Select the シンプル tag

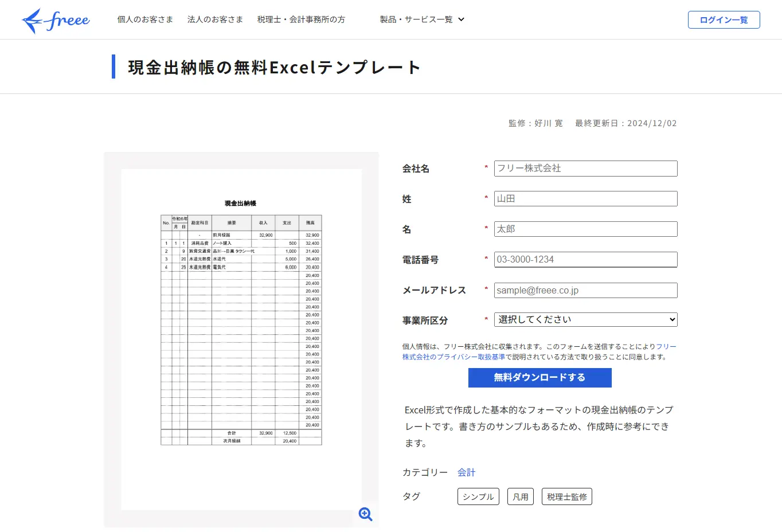click(478, 496)
